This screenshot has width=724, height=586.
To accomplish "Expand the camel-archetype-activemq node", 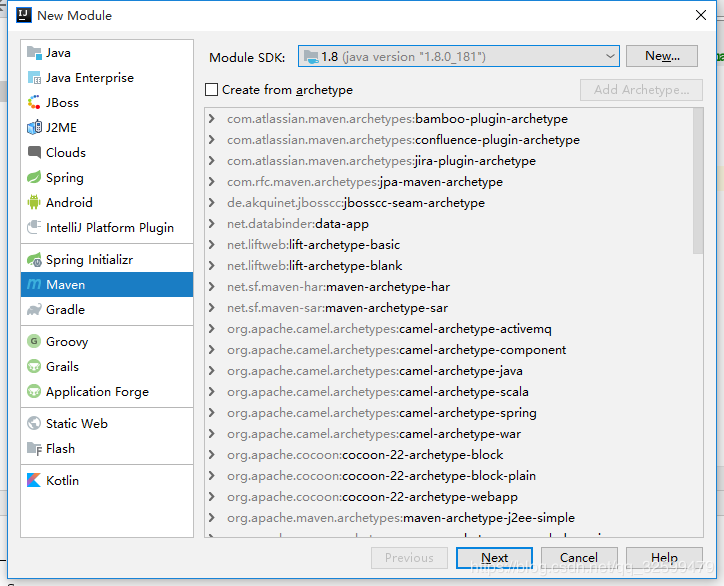I will coord(212,329).
